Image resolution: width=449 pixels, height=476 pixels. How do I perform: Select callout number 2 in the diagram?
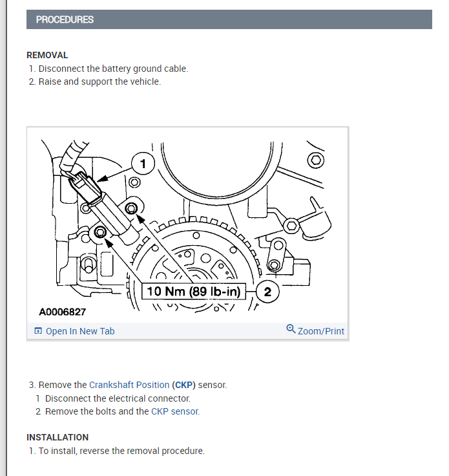point(267,292)
